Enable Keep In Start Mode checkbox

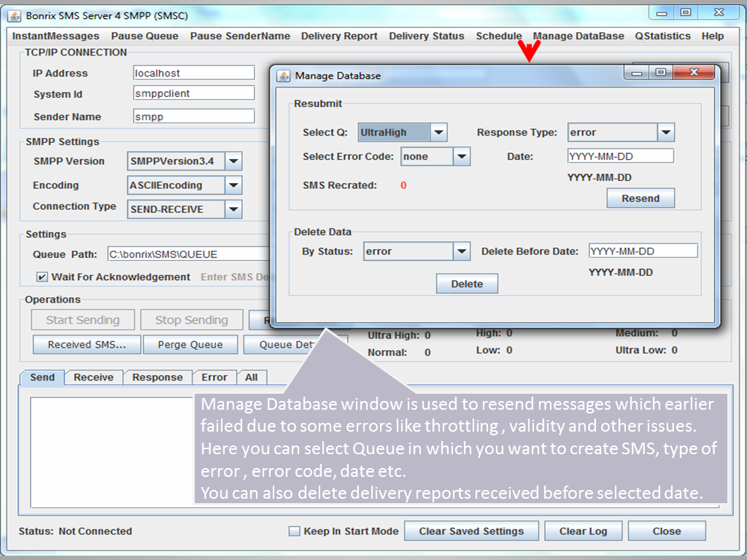(x=295, y=531)
